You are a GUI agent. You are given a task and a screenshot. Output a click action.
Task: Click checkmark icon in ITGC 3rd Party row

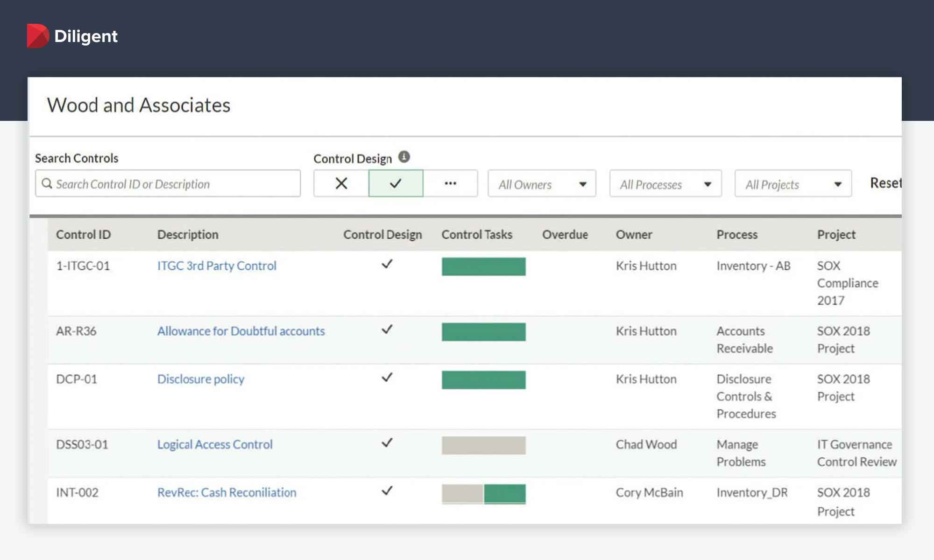point(387,264)
